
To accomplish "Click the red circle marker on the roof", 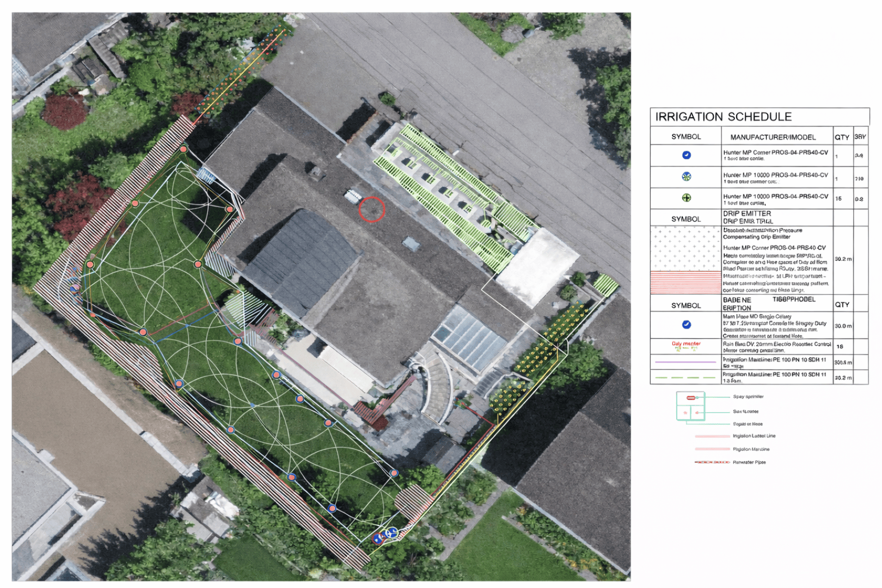I will coord(372,209).
